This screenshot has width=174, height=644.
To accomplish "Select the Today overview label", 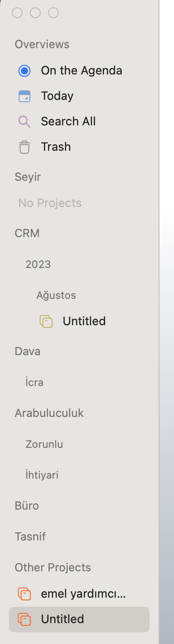I will tap(57, 96).
